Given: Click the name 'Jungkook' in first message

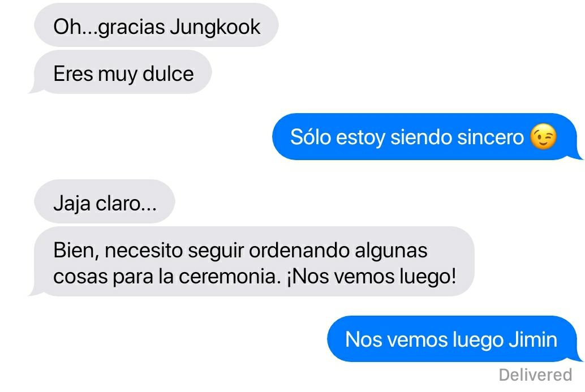Looking at the screenshot, I should [215, 28].
